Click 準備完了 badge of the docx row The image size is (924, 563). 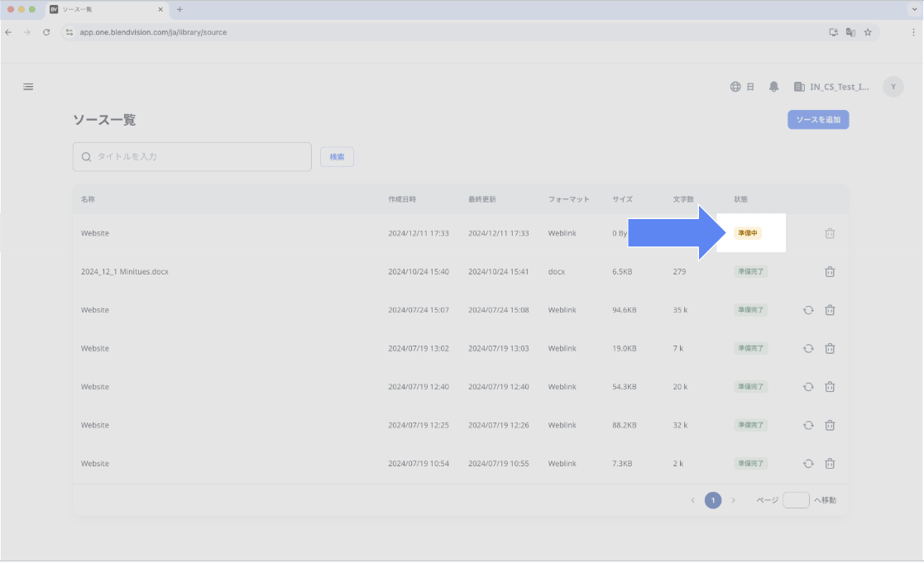(x=750, y=271)
